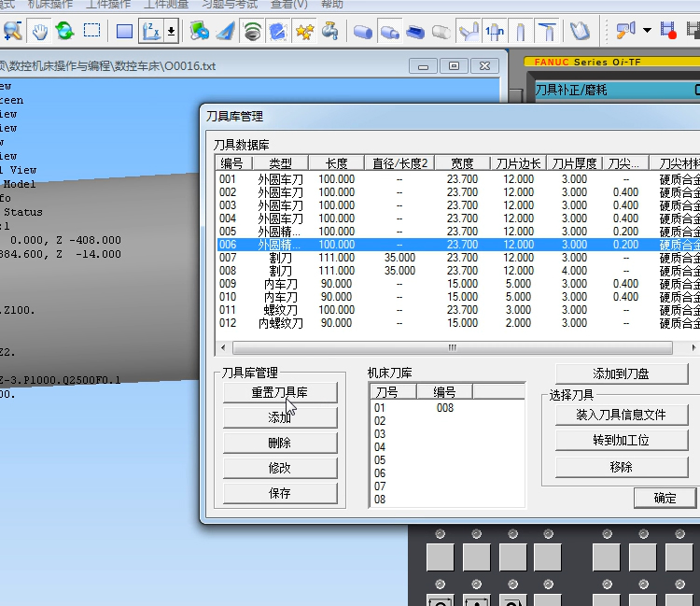Click the gray cylinder toolbar icon
The height and width of the screenshot is (606, 700).
pos(441,31)
